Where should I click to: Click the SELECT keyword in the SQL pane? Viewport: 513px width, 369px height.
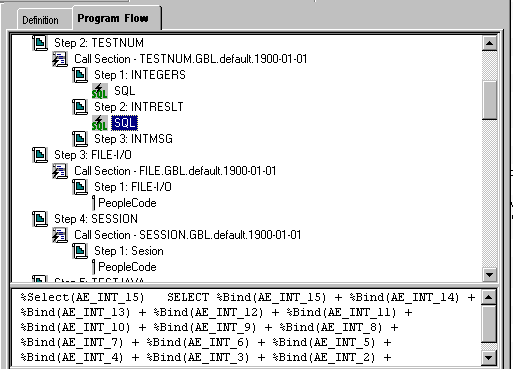click(188, 297)
